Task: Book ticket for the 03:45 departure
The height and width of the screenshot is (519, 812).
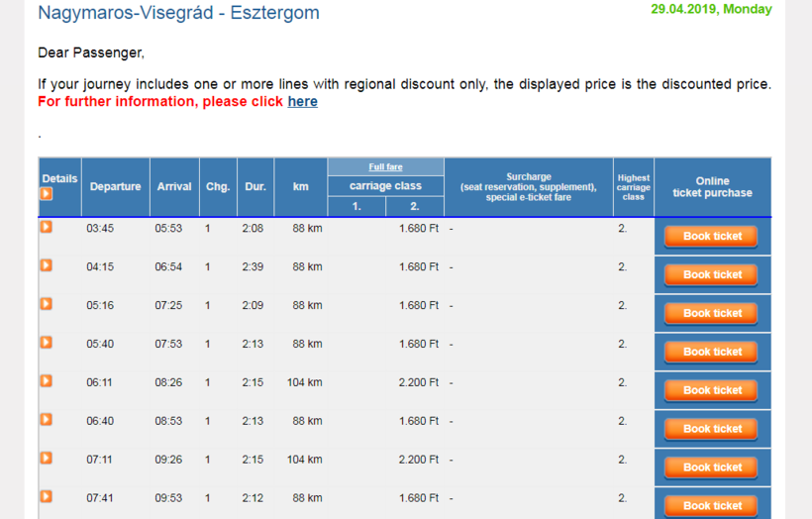Action: (x=712, y=237)
